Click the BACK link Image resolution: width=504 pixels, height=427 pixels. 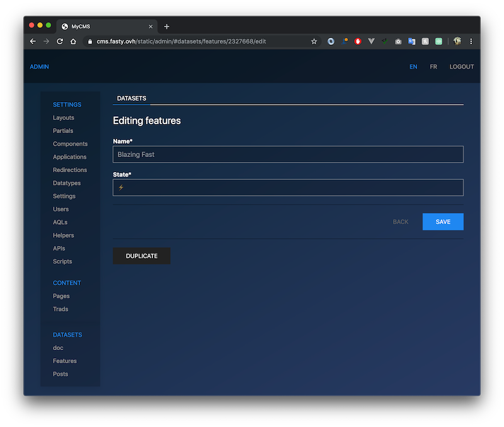pyautogui.click(x=401, y=222)
